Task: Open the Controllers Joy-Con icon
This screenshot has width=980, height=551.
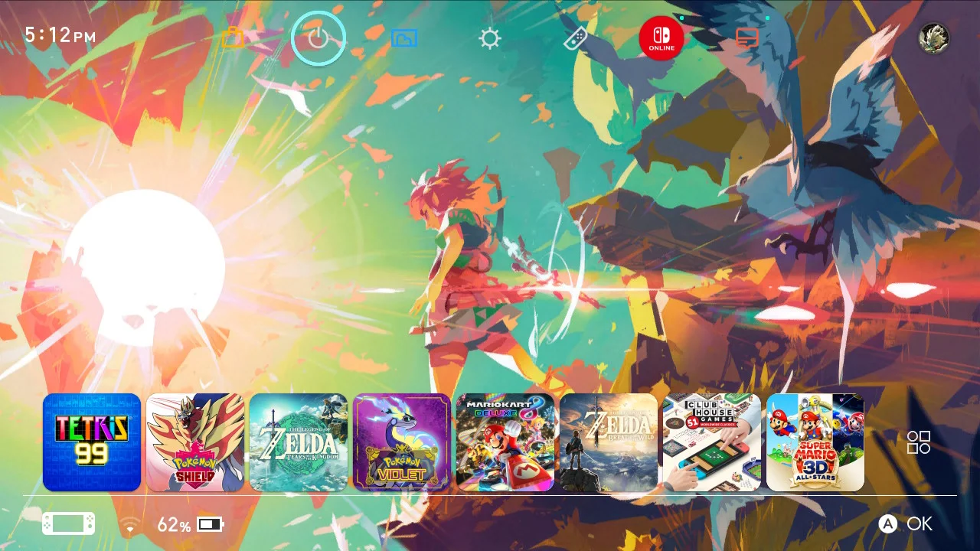Action: click(x=576, y=37)
